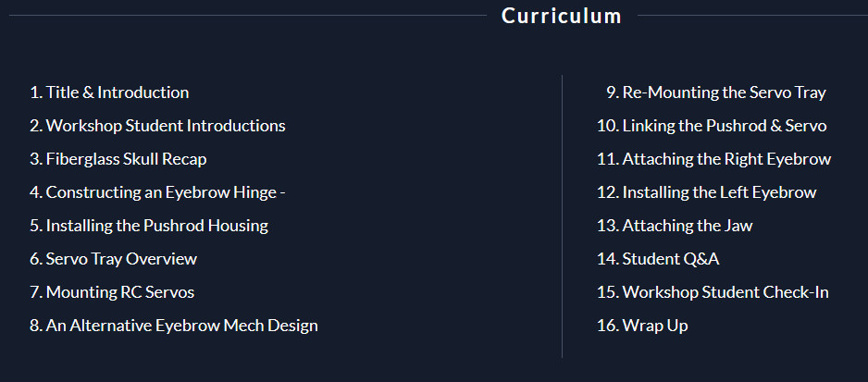Screen dimensions: 868x382
Task: Click the Curriculum section heading
Action: (562, 16)
